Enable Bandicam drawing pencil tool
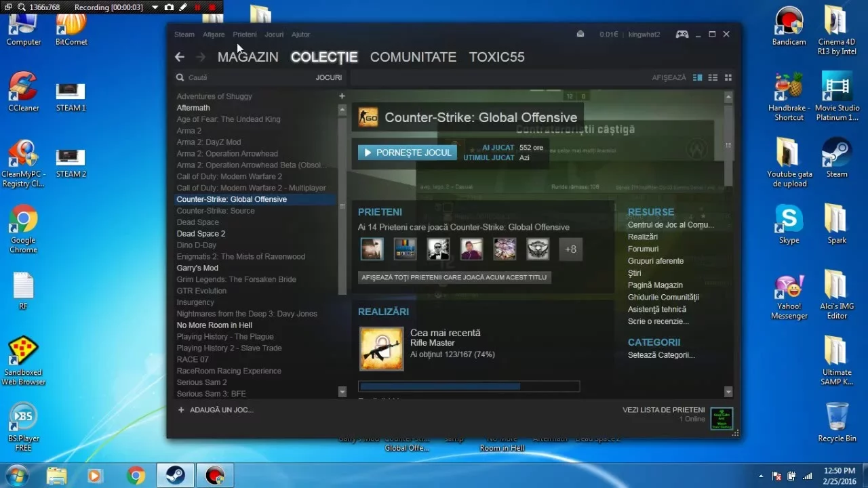868x488 pixels. (183, 7)
